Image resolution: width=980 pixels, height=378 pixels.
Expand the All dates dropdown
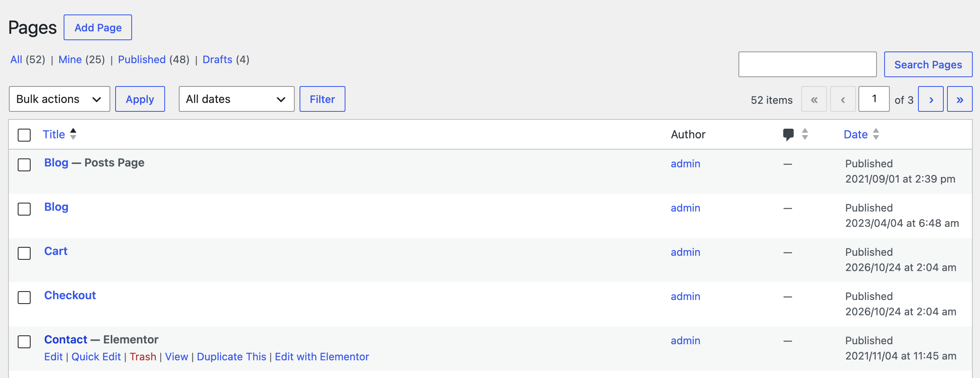click(237, 99)
